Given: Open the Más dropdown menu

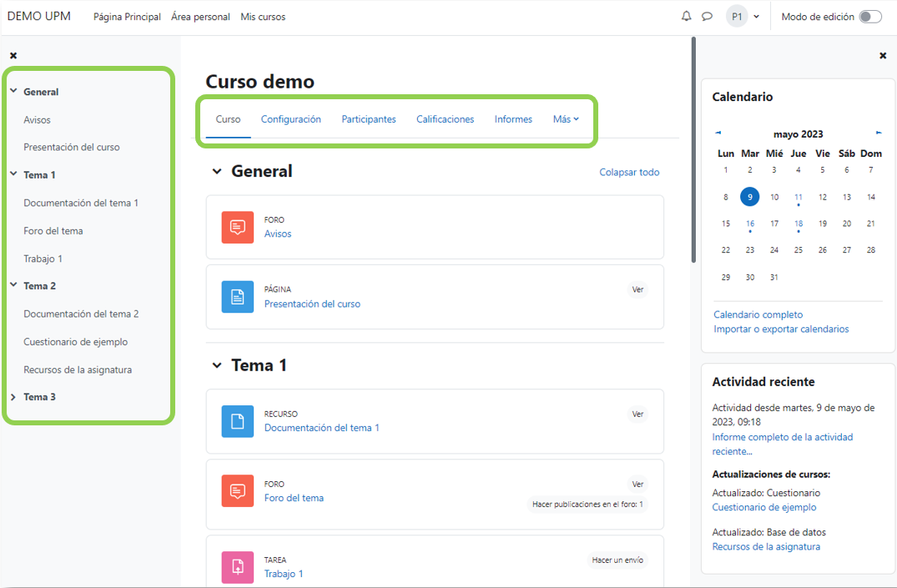Looking at the screenshot, I should point(566,119).
